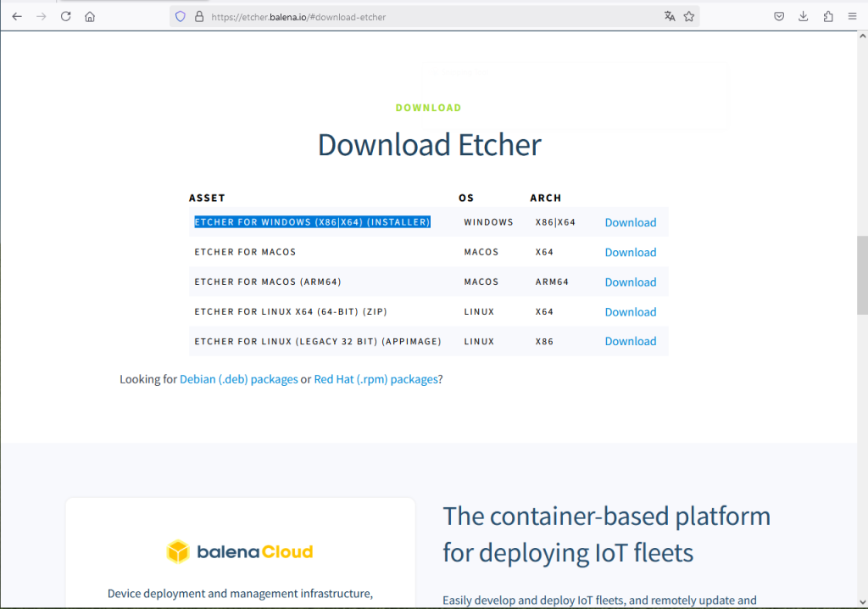
Task: Click the green DOWNLOAD label
Action: pos(428,108)
